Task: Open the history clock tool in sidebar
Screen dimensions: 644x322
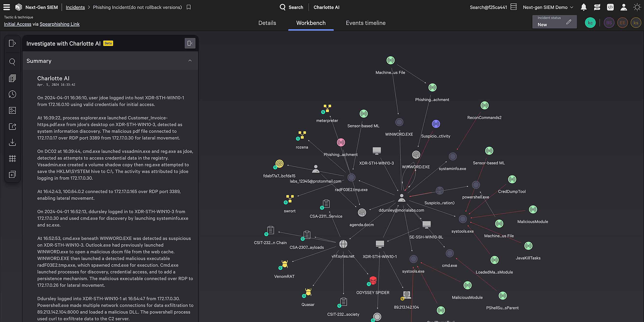Action: click(12, 94)
